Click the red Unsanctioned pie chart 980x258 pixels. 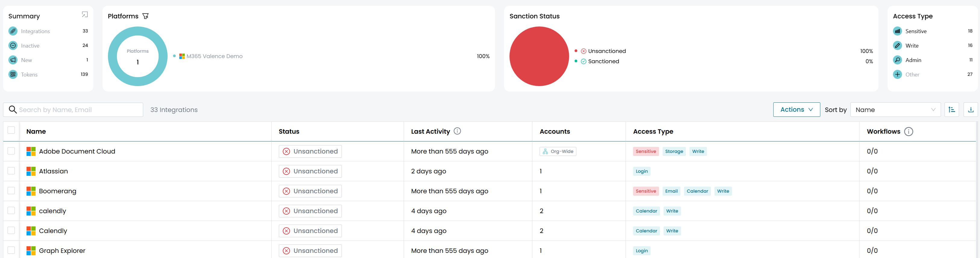point(539,56)
